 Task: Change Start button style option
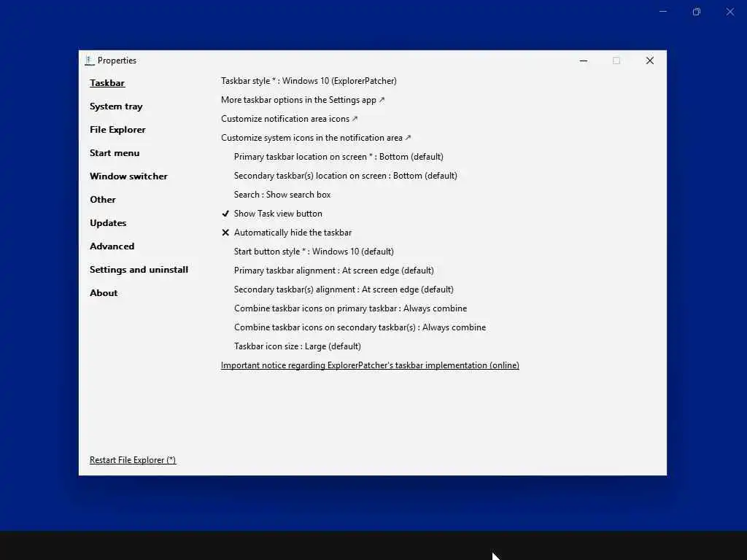pos(314,252)
